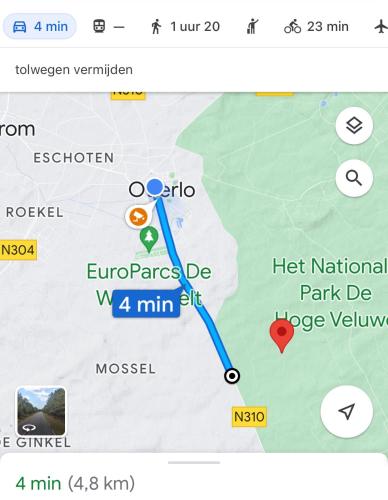Select cycling route 23 min
Screen dimensions: 388x500
[316, 26]
